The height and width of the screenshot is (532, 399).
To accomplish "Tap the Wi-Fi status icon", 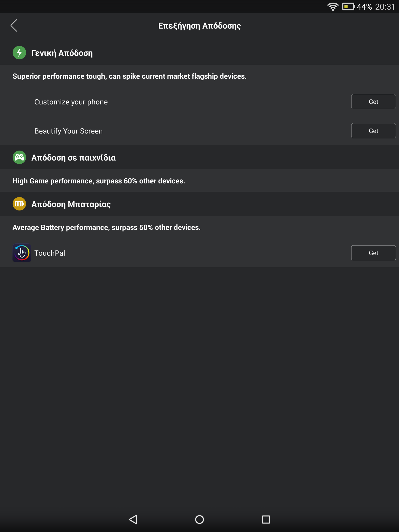I will coord(333,6).
